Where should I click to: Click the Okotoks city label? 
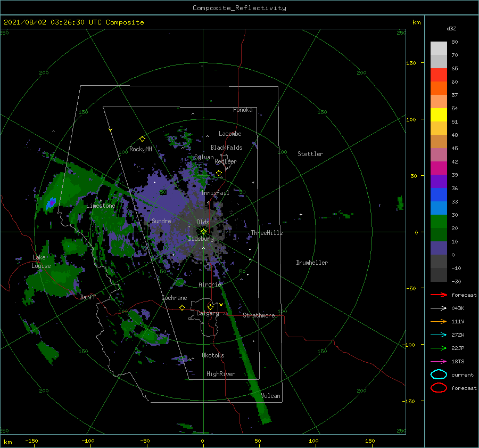point(213,355)
